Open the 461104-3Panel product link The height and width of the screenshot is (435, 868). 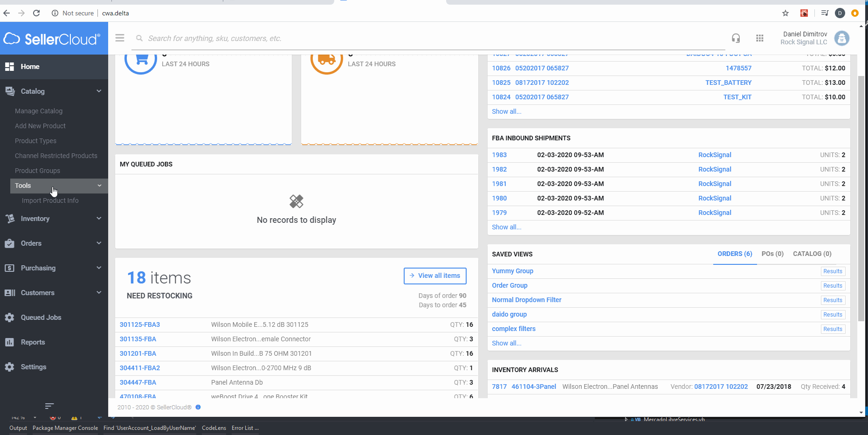coord(534,387)
